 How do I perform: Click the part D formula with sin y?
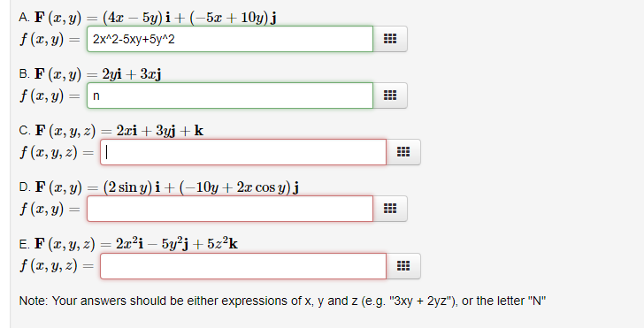click(166, 187)
